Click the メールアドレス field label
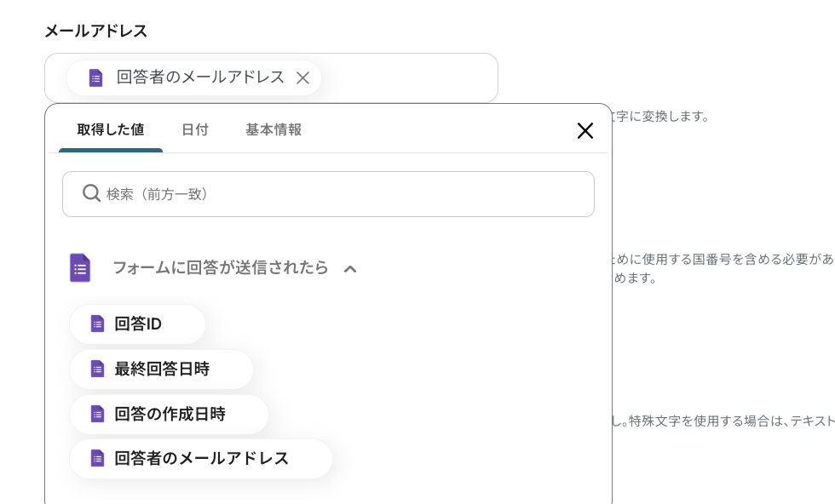Image resolution: width=835 pixels, height=504 pixels. tap(96, 31)
